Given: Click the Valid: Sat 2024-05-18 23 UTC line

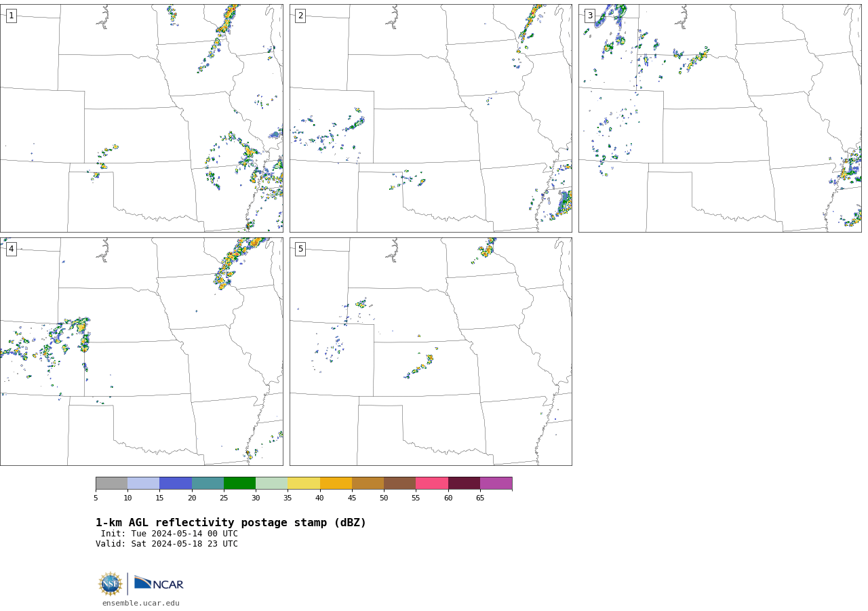Looking at the screenshot, I should [167, 544].
